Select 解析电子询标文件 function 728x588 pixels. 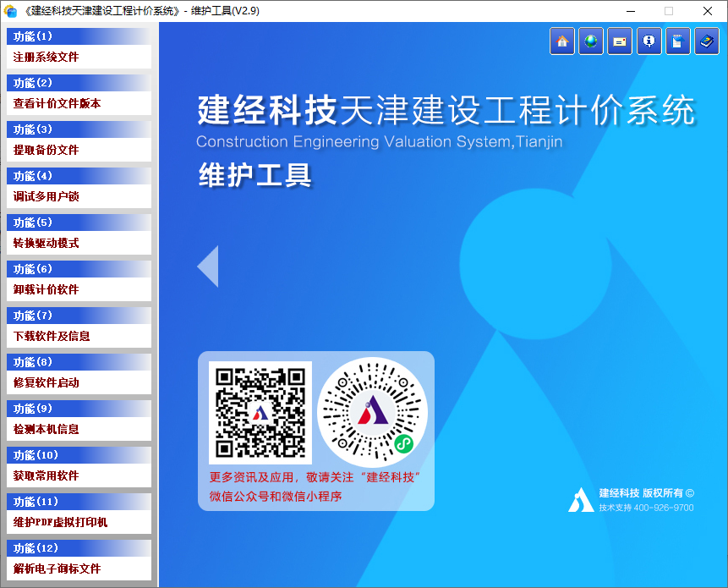point(79,569)
